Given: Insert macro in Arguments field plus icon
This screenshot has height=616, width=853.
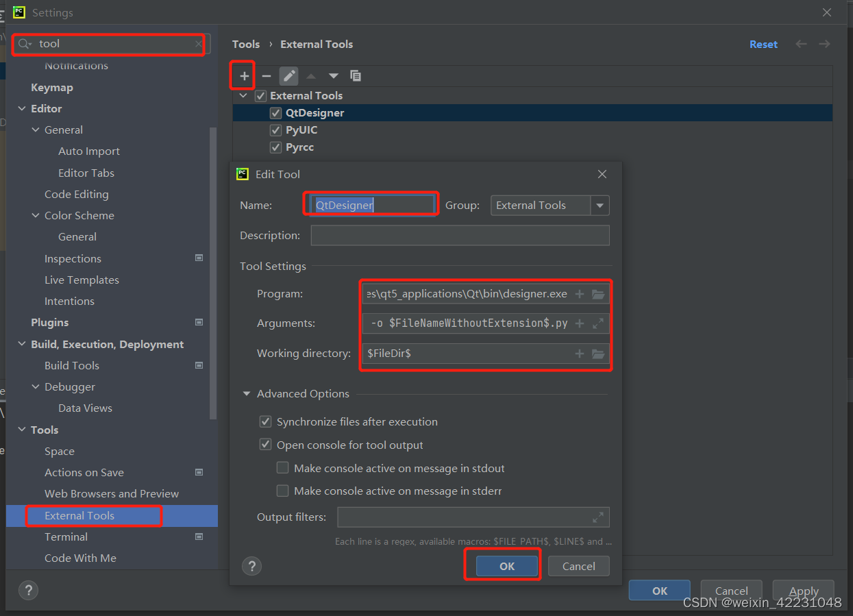Looking at the screenshot, I should click(x=579, y=323).
